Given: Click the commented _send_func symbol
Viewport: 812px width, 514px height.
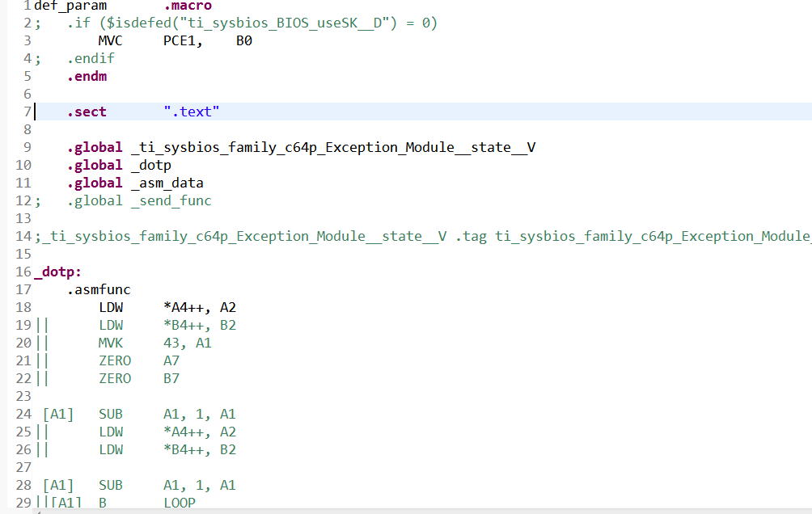Looking at the screenshot, I should coord(171,200).
